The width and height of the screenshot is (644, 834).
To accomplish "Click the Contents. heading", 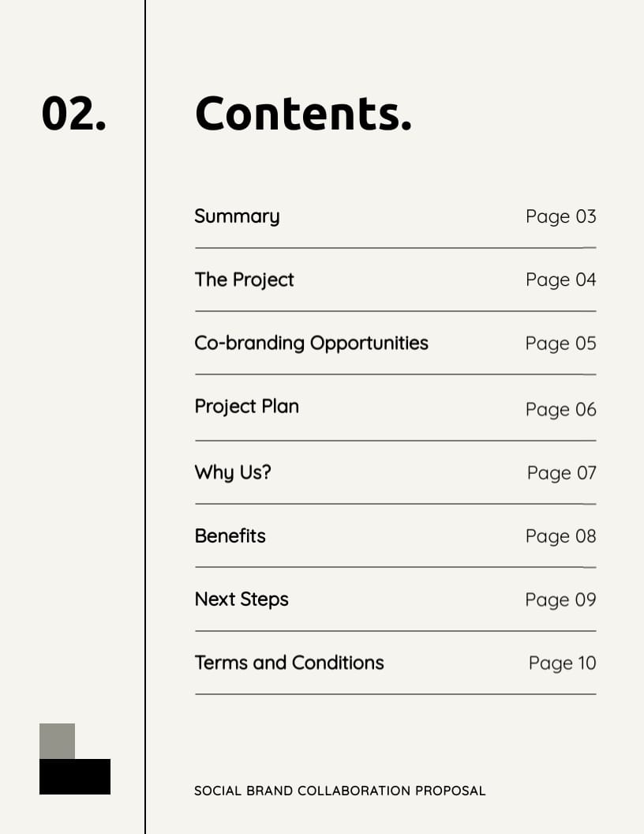I will [303, 113].
